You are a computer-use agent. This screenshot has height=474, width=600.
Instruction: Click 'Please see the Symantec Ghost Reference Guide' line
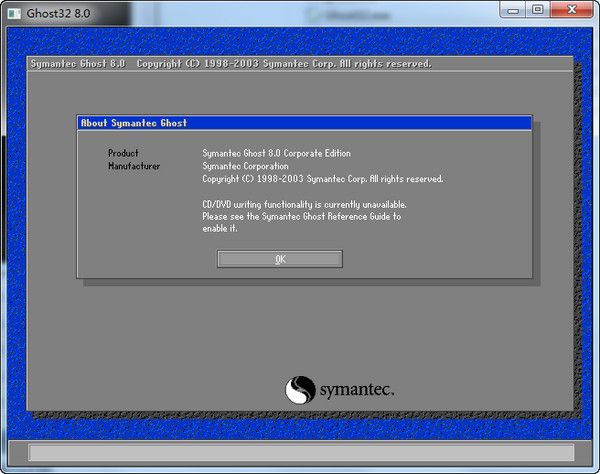coord(302,217)
